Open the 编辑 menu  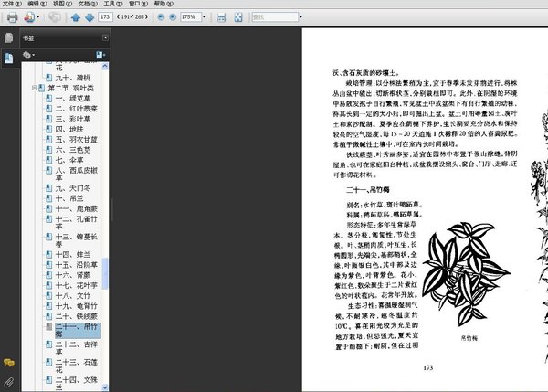point(37,4)
